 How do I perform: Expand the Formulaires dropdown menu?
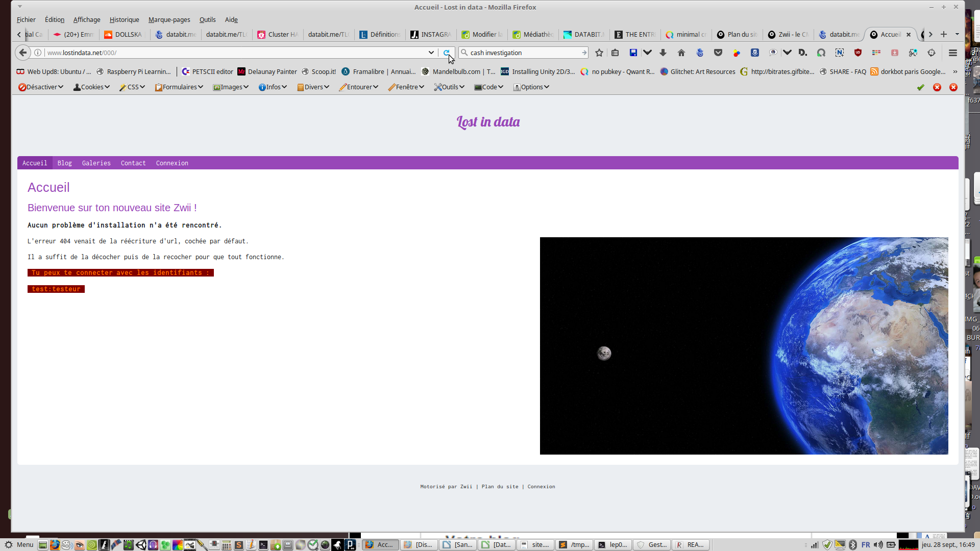pos(179,87)
